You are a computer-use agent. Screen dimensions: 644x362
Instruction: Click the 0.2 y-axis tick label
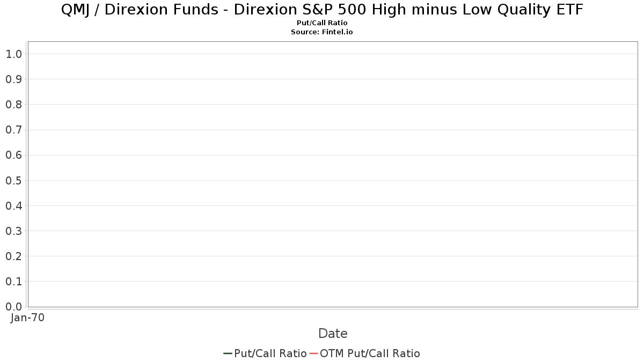pos(13,256)
